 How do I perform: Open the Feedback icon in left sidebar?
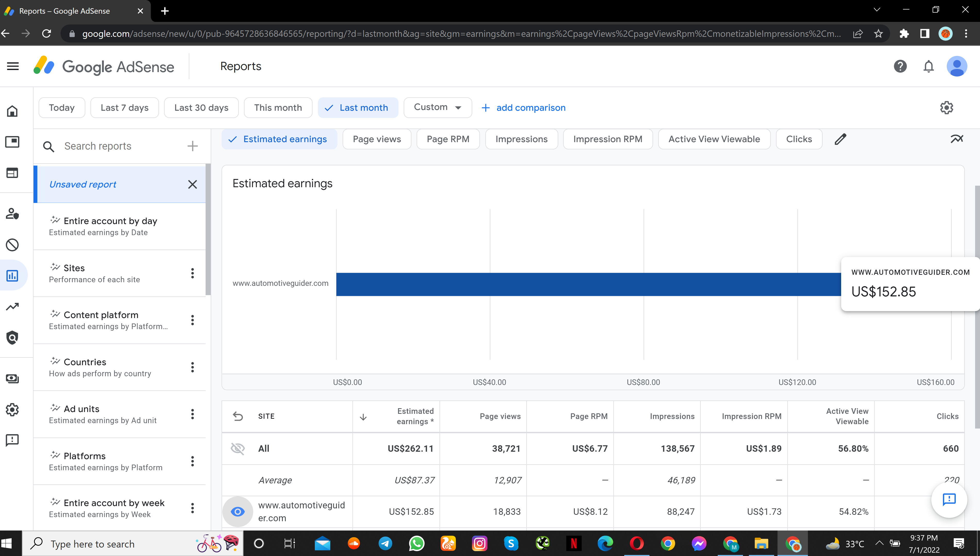[x=12, y=440]
